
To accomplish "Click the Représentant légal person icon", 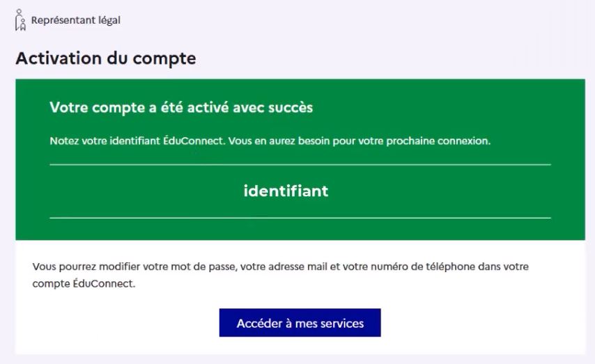I will tap(20, 21).
